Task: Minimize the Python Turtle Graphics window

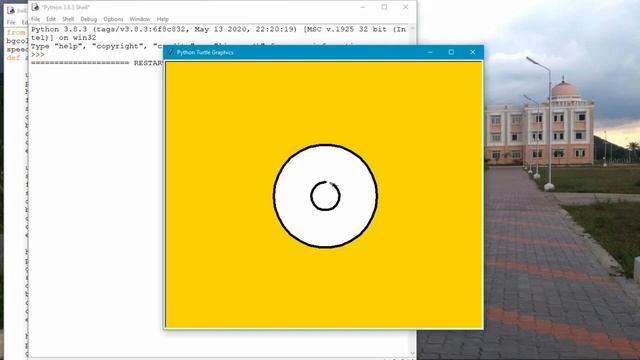Action: tap(430, 52)
